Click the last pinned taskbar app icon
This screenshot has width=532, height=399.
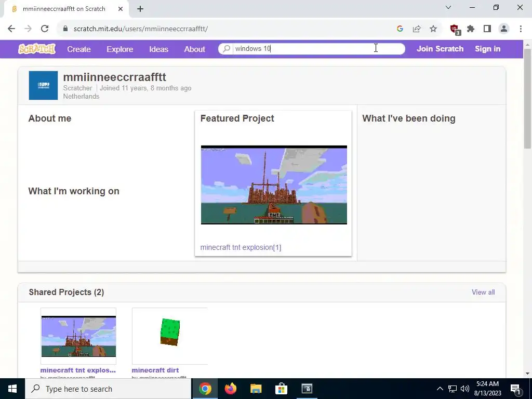(x=307, y=389)
